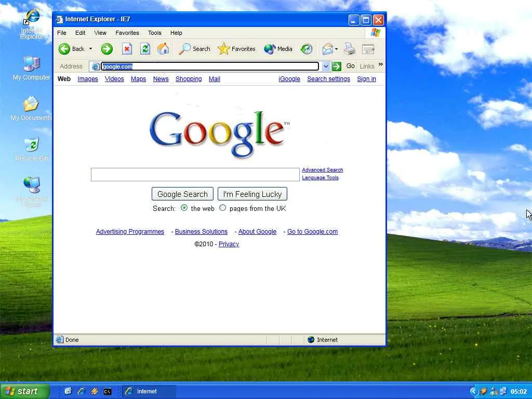The height and width of the screenshot is (399, 532).
Task: Open the Shopping link
Action: click(x=189, y=79)
